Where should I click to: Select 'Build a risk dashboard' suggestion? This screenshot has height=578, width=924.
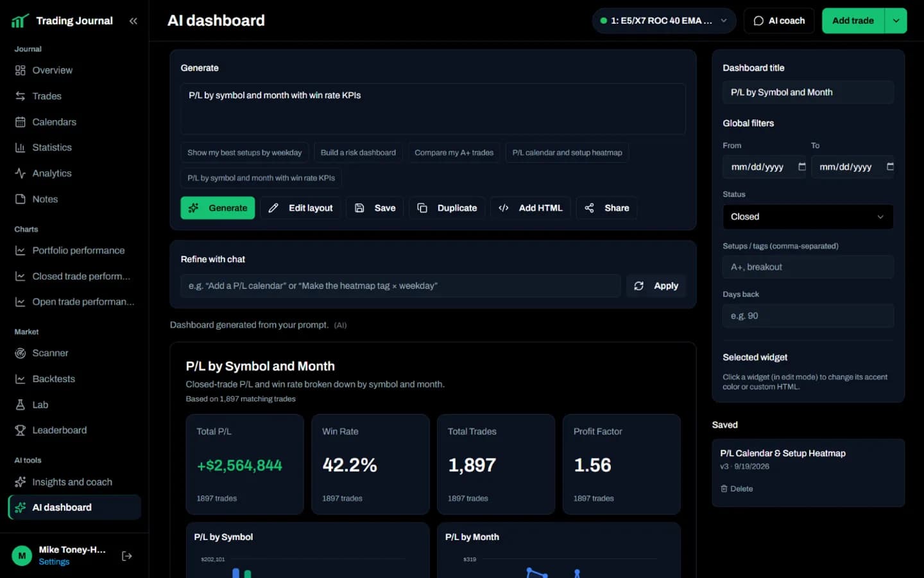pyautogui.click(x=358, y=153)
